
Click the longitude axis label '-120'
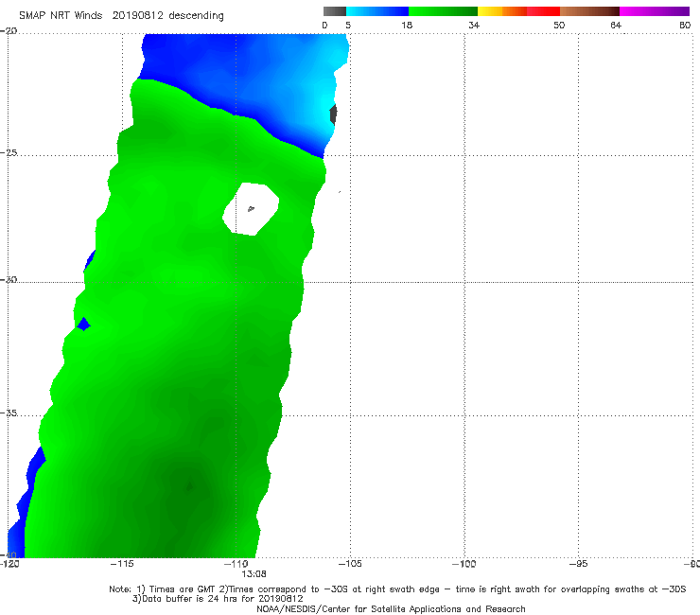[9, 563]
